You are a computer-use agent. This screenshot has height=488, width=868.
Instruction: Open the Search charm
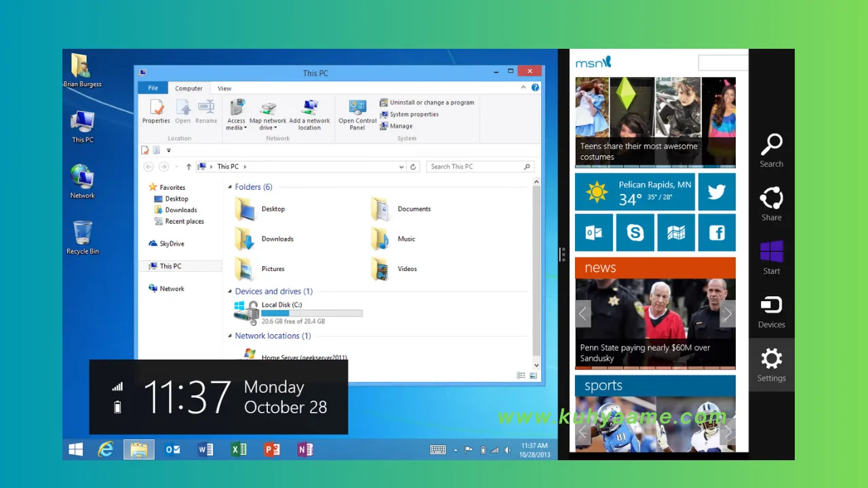click(x=771, y=150)
